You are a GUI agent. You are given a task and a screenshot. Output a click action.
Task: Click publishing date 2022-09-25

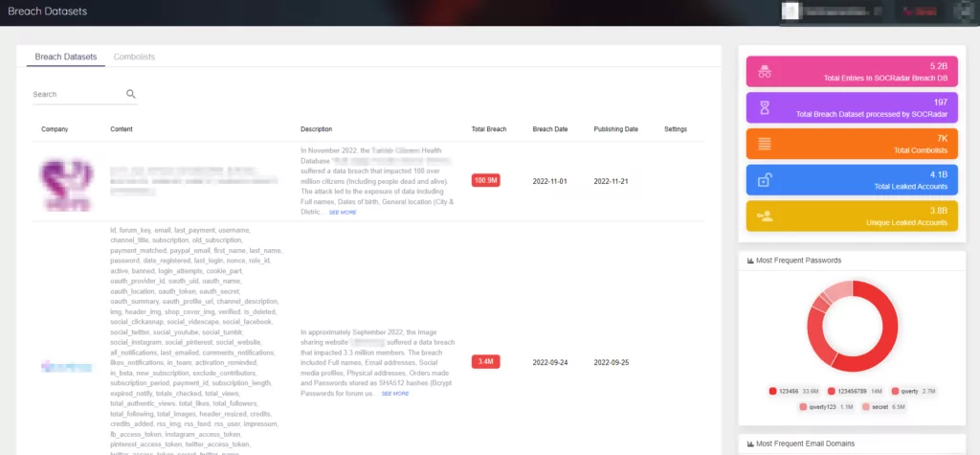point(612,362)
